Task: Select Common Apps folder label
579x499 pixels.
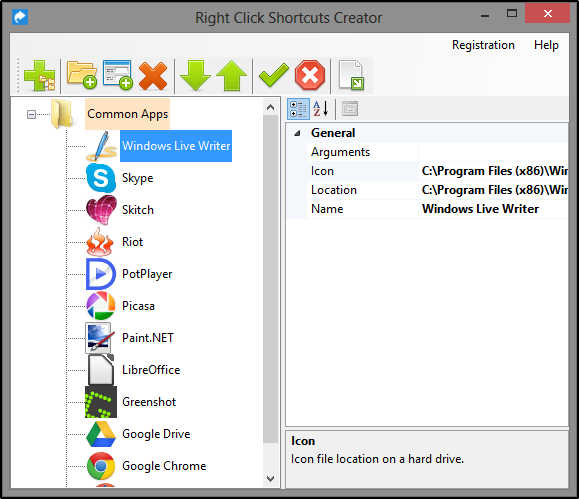Action: [127, 114]
